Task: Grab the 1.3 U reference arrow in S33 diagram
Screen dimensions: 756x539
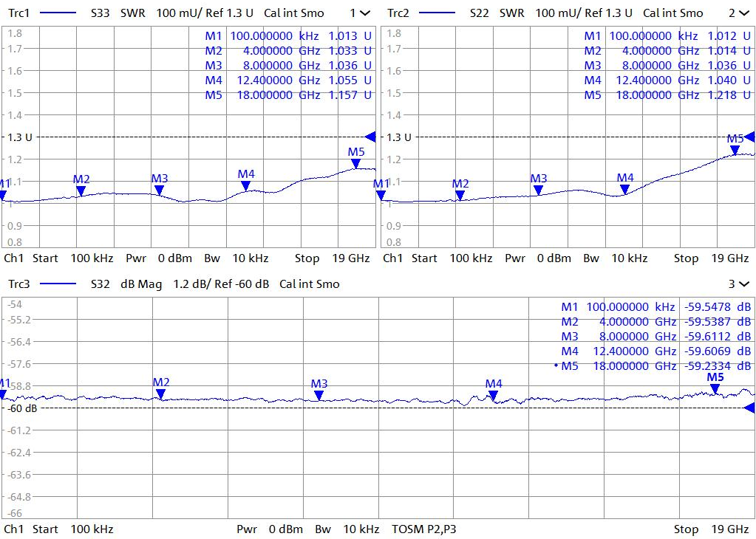Action: click(x=370, y=137)
